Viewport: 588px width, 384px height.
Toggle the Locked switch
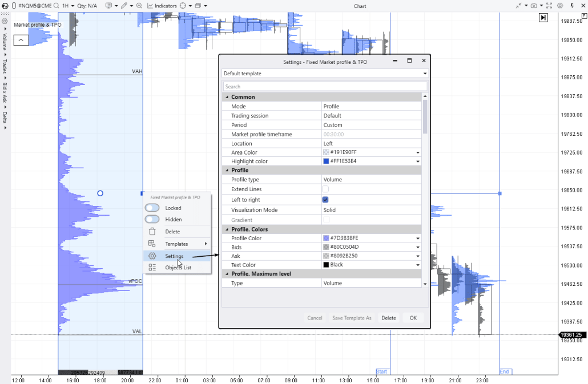[152, 208]
